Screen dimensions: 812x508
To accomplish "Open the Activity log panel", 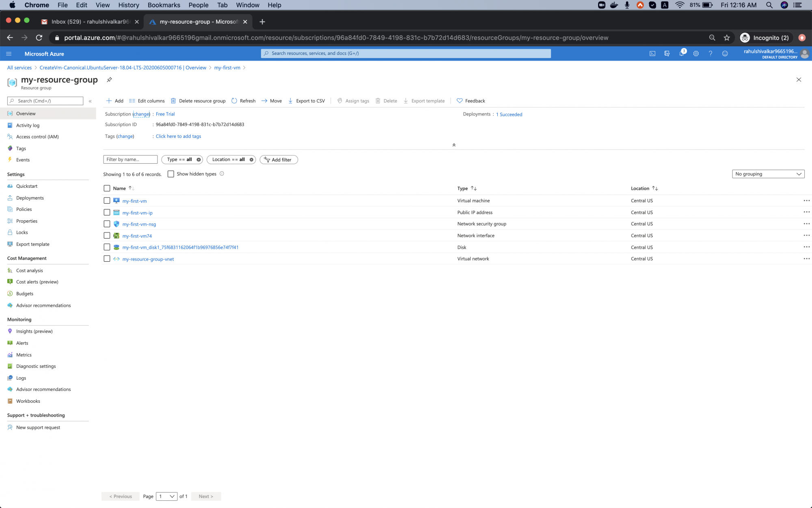I will click(28, 125).
